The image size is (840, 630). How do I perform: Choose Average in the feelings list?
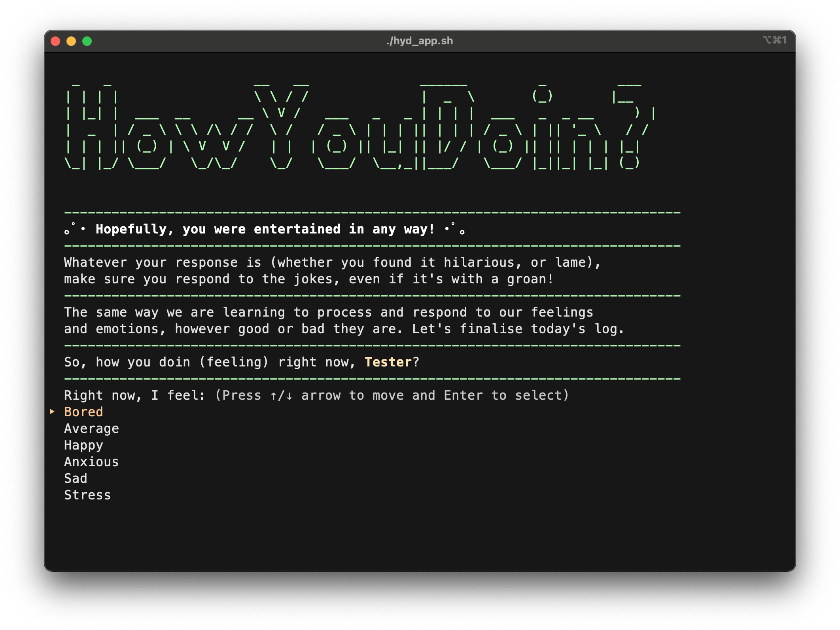(x=91, y=429)
